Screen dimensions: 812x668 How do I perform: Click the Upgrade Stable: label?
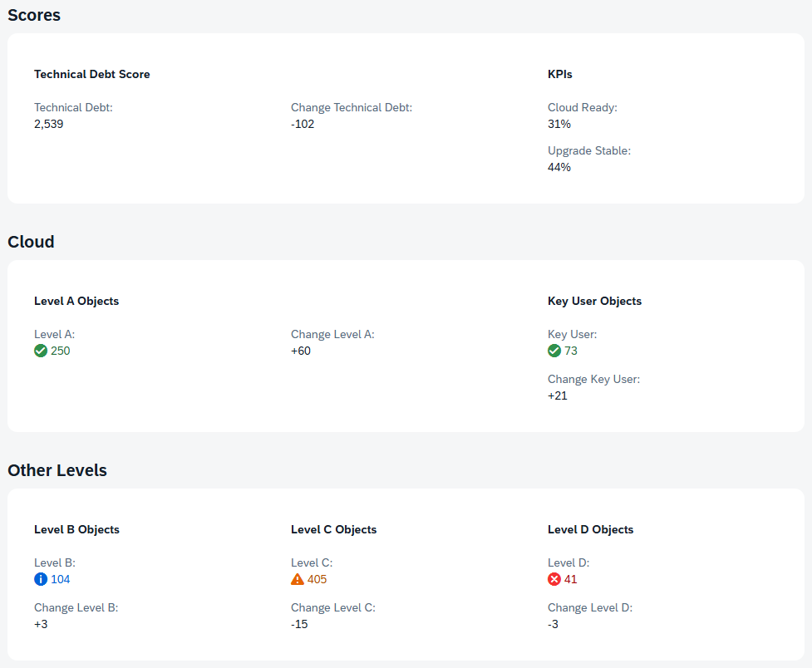(x=589, y=151)
